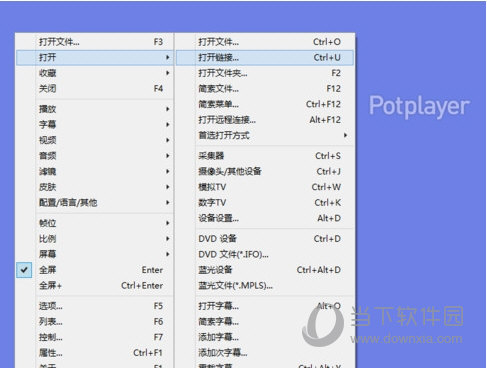This screenshot has width=487, height=368.
Task: Expand 配置/语言/其他 submenu
Action: [x=95, y=203]
